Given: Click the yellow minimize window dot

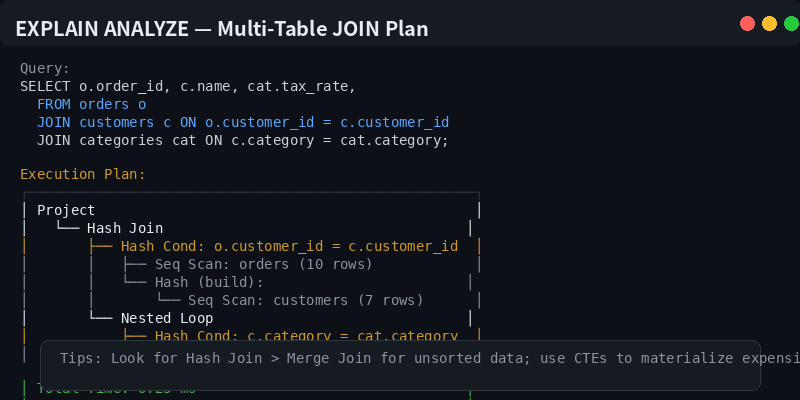Looking at the screenshot, I should [x=769, y=23].
